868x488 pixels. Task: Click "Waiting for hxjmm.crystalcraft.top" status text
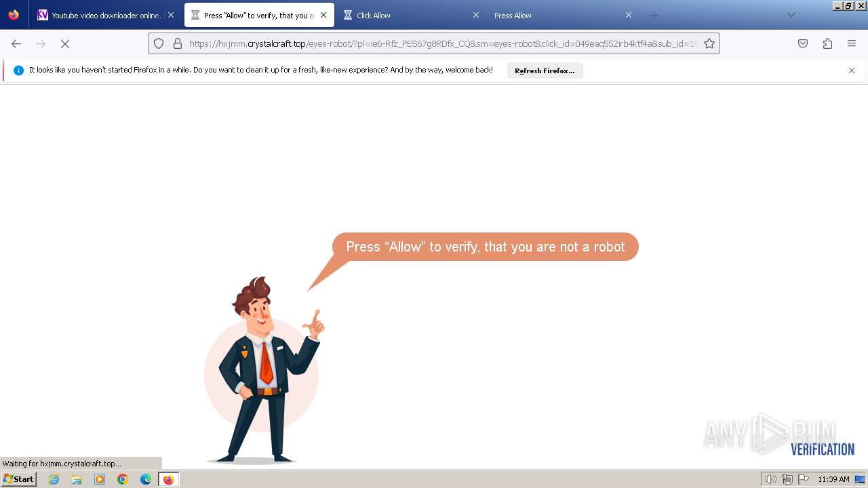[x=62, y=464]
